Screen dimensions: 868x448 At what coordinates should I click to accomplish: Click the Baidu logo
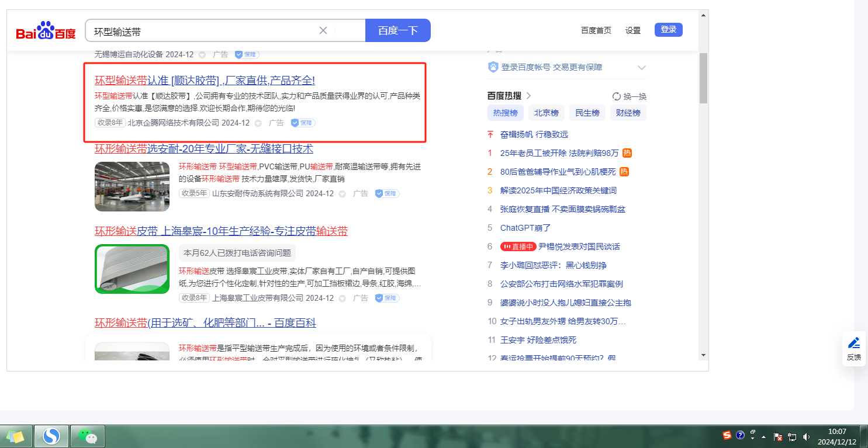click(x=46, y=31)
